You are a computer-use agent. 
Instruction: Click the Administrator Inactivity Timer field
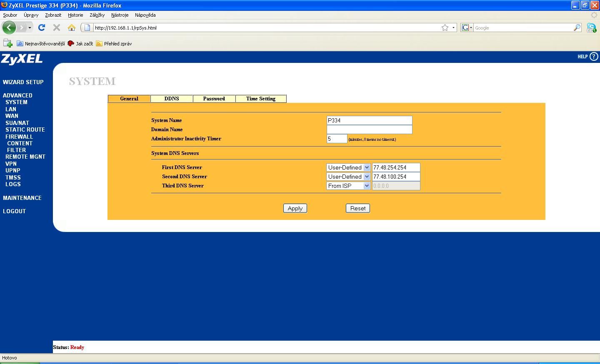pyautogui.click(x=337, y=139)
